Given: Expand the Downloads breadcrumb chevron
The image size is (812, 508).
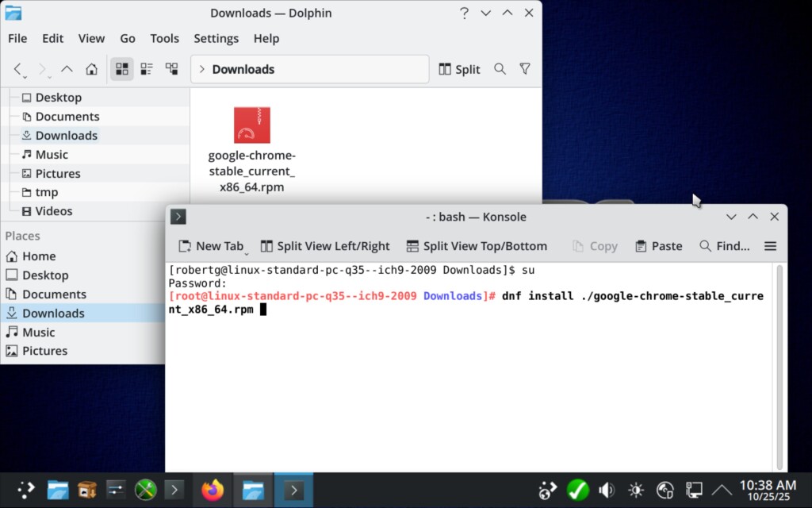Looking at the screenshot, I should pyautogui.click(x=202, y=69).
